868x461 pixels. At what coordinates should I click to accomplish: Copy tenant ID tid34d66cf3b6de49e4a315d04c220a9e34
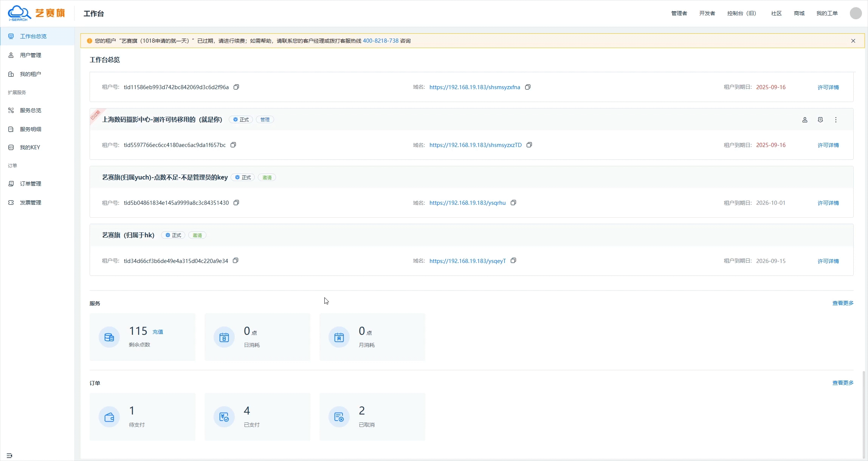(236, 261)
